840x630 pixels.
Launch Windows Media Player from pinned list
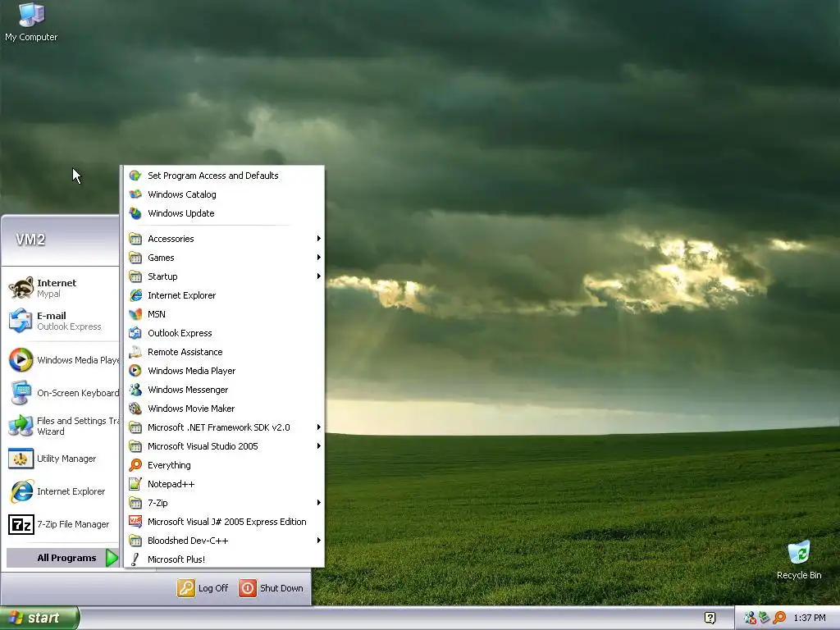pos(62,360)
